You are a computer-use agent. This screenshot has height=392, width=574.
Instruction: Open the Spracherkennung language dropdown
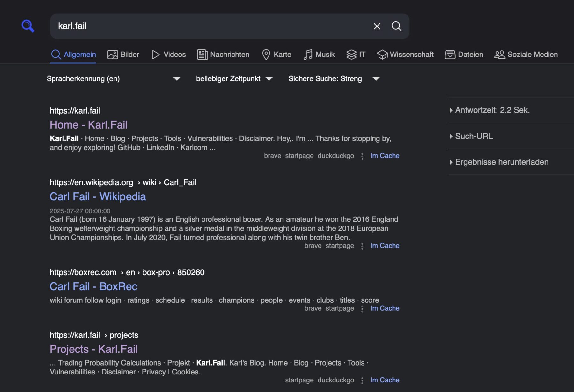point(114,79)
